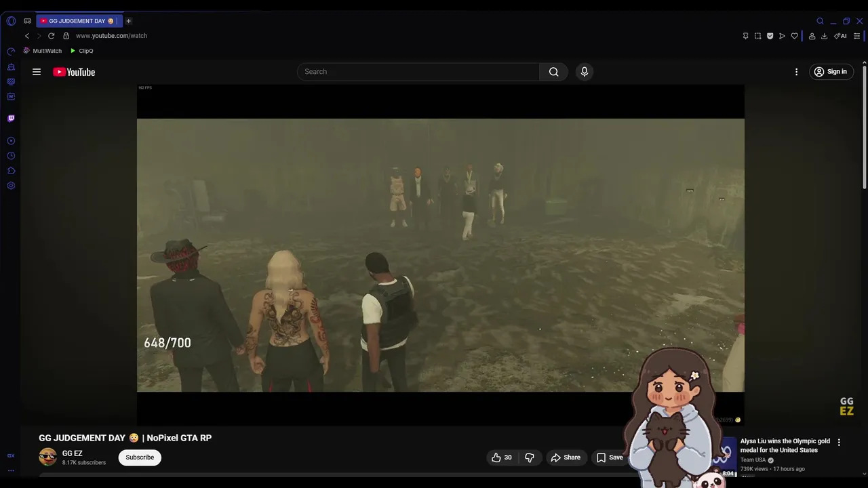Screen dimensions: 868x488
Task: Reload the current YouTube page
Action: point(51,36)
